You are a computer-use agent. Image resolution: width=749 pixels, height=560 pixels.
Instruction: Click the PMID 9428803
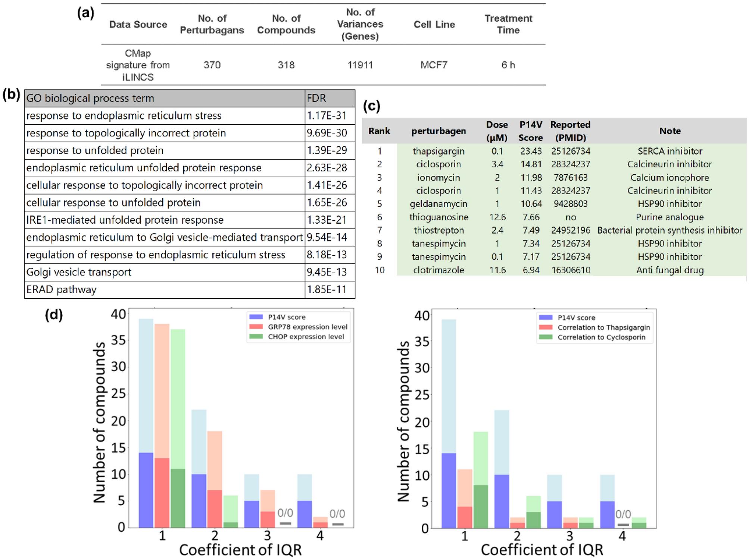coord(571,204)
